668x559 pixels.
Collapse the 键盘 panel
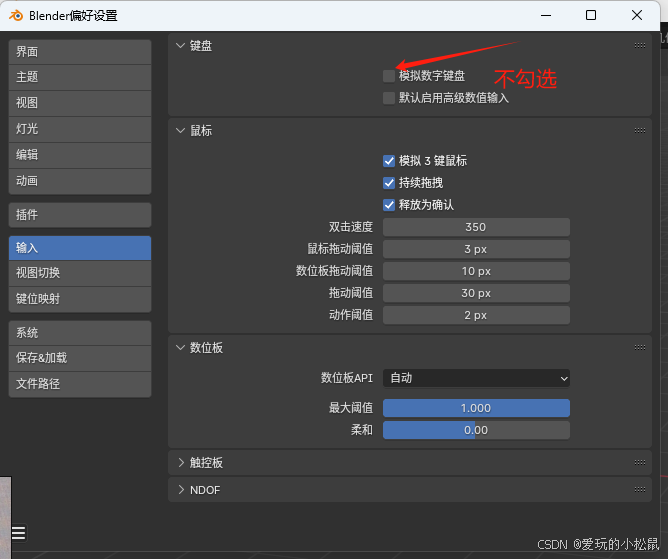point(181,46)
